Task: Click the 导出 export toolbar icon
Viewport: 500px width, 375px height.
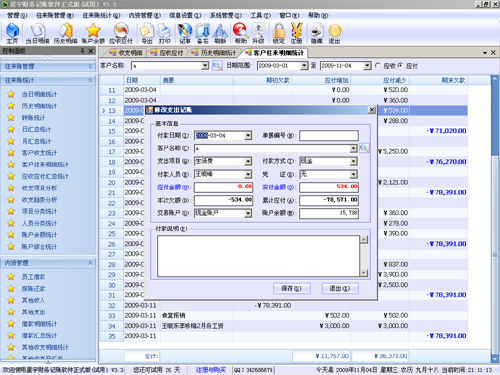Action: click(147, 33)
